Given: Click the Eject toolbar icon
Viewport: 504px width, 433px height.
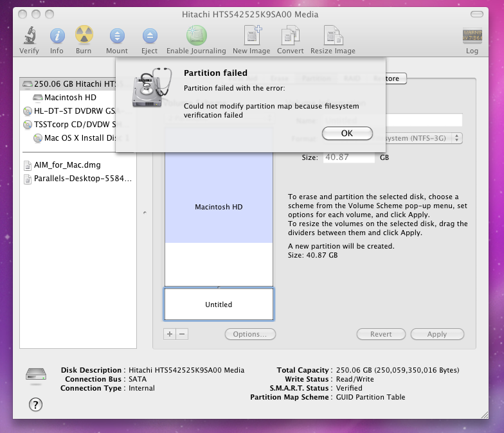Looking at the screenshot, I should pyautogui.click(x=150, y=36).
